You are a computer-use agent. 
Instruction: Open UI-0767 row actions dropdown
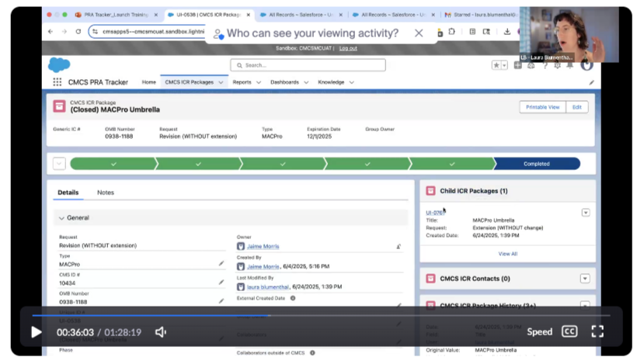(586, 213)
